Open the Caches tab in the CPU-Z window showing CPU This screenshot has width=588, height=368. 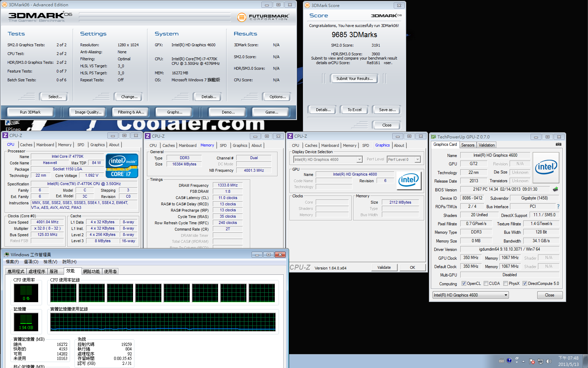point(26,145)
